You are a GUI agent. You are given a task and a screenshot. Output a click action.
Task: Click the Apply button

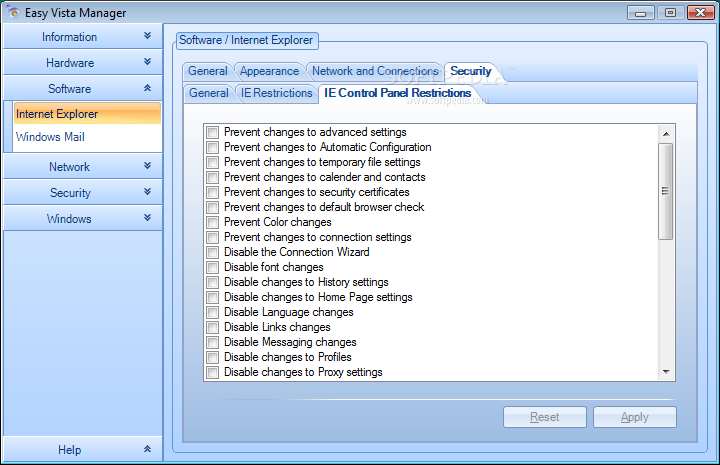click(x=635, y=417)
